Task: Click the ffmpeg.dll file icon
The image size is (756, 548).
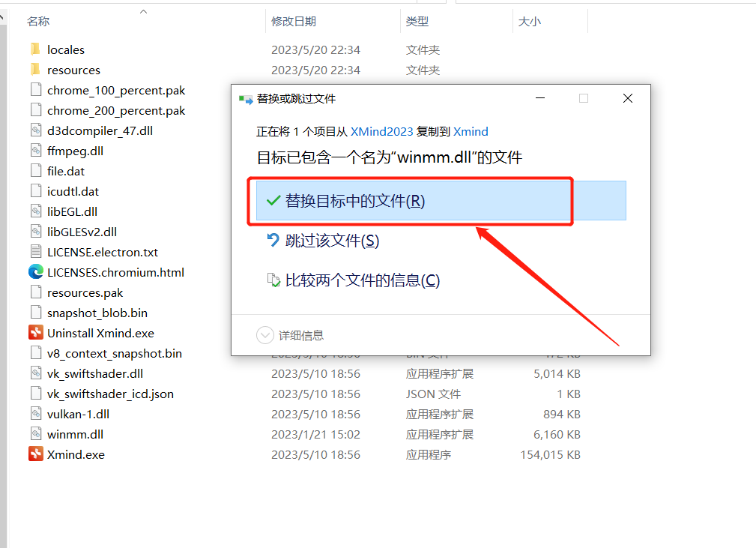Action: (36, 150)
